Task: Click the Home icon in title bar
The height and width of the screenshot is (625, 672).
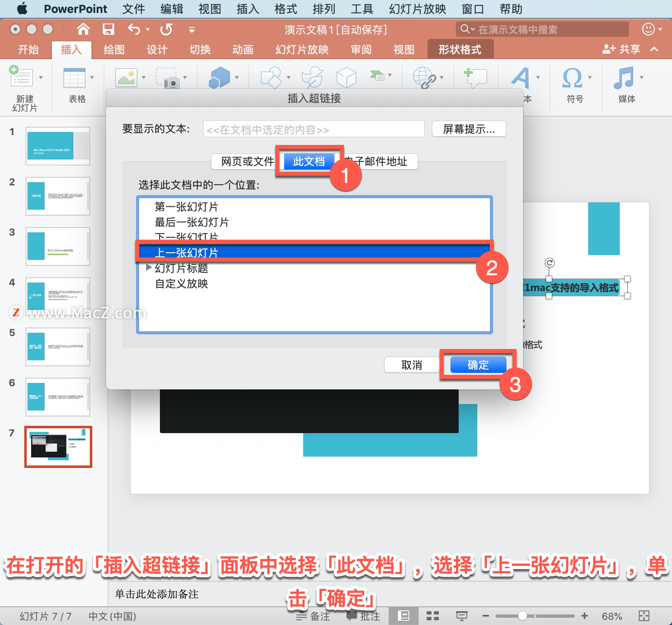Action: [x=83, y=29]
